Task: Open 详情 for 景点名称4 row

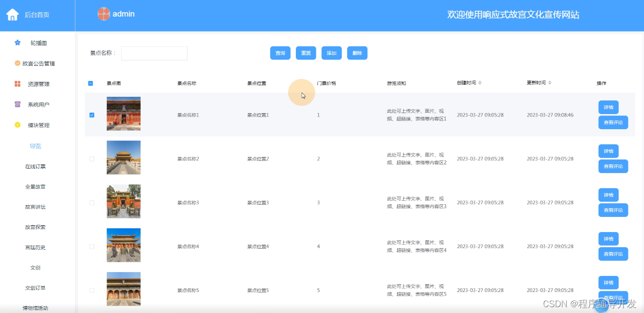Action: click(x=608, y=239)
